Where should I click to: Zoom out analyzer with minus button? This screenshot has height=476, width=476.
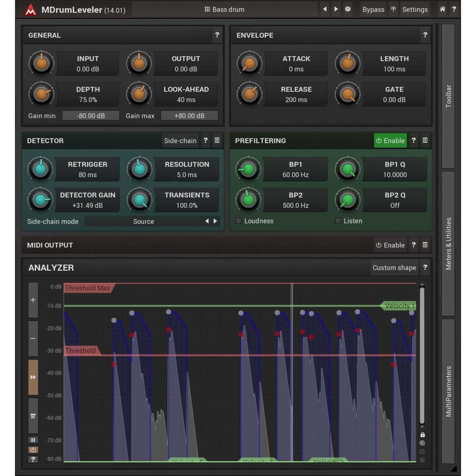pos(33,339)
